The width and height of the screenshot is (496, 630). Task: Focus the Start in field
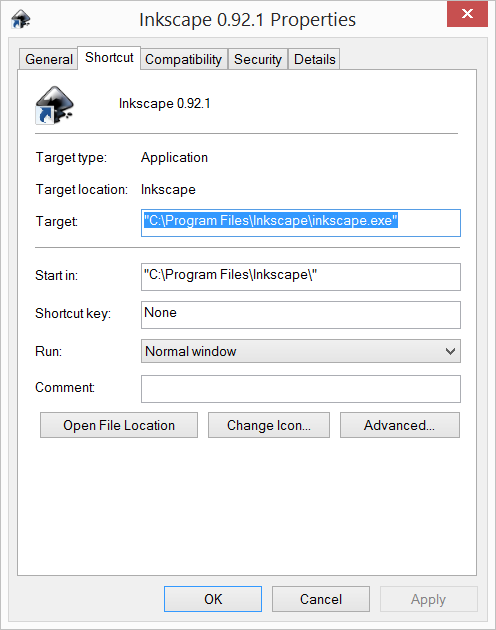301,277
